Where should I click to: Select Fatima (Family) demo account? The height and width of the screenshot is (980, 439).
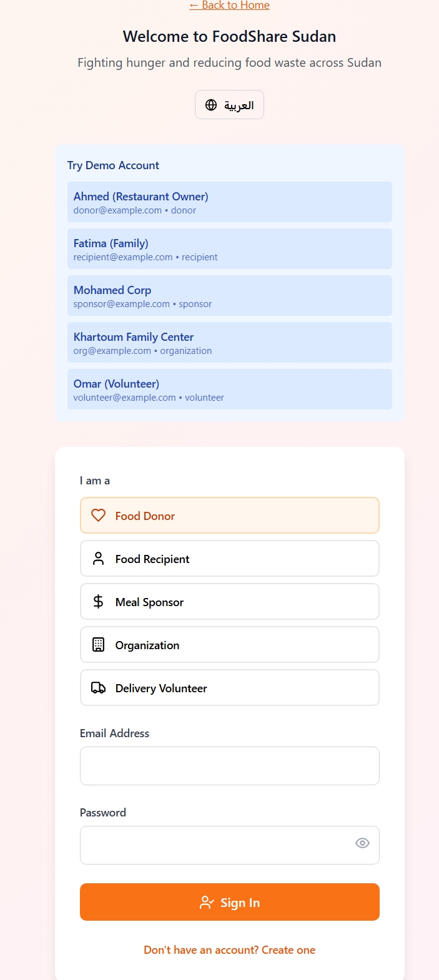click(229, 248)
